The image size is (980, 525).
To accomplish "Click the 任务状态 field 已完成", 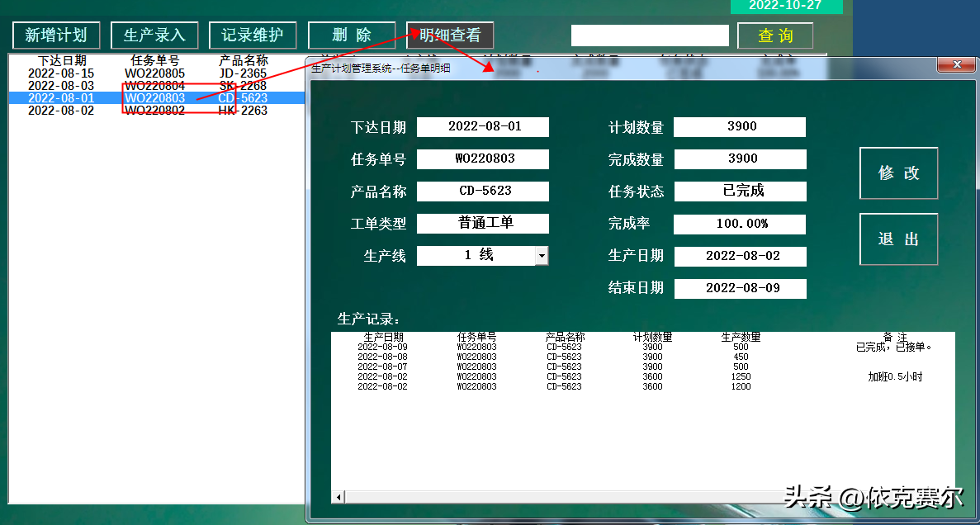I will [x=740, y=192].
